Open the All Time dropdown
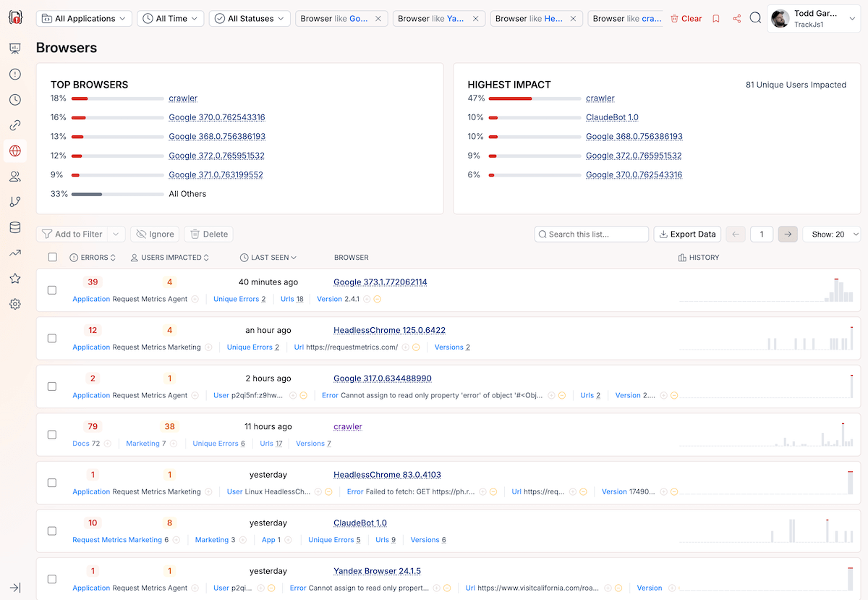868x600 pixels. (171, 19)
